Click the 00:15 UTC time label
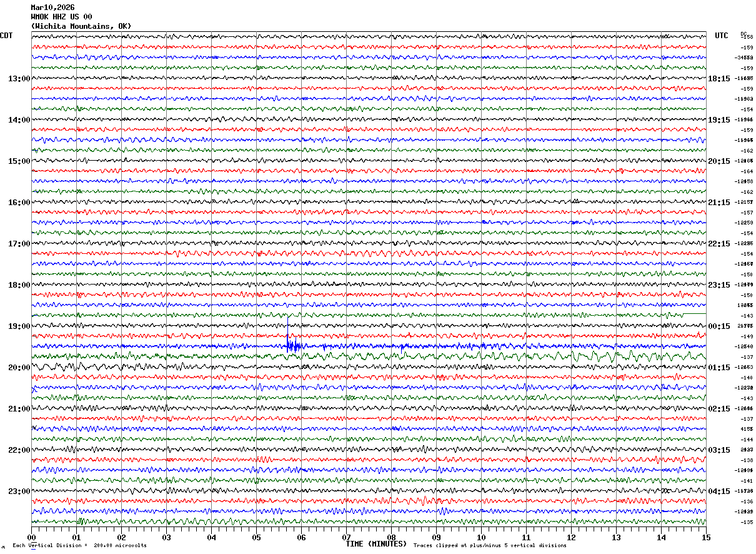Screen dimensions: 756x554 point(719,326)
